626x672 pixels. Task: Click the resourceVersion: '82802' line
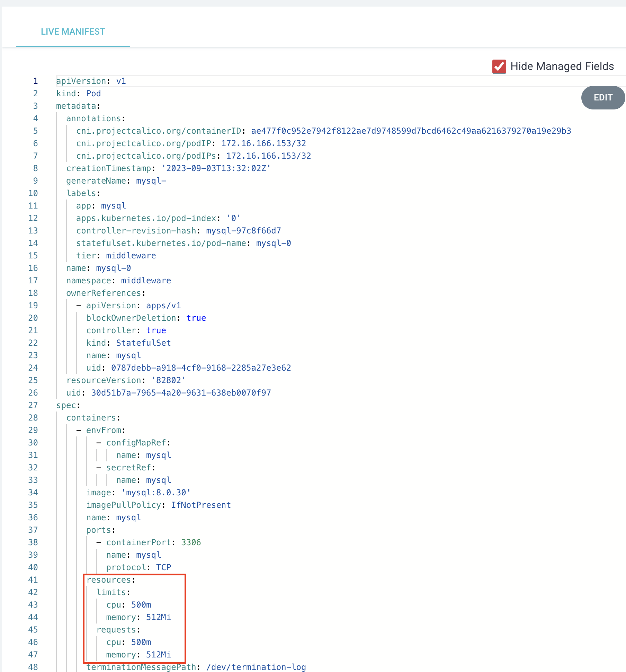click(126, 380)
